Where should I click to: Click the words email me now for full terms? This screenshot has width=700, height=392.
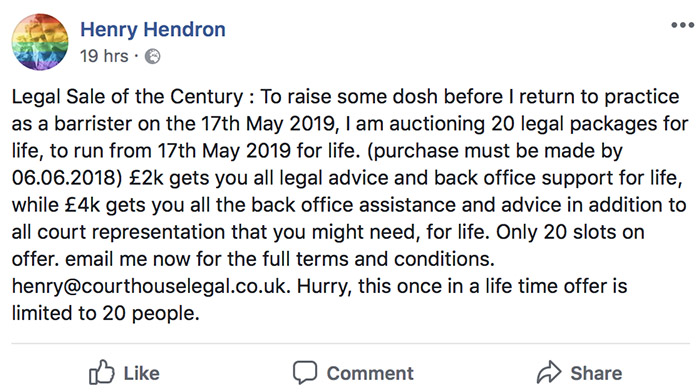click(x=280, y=259)
